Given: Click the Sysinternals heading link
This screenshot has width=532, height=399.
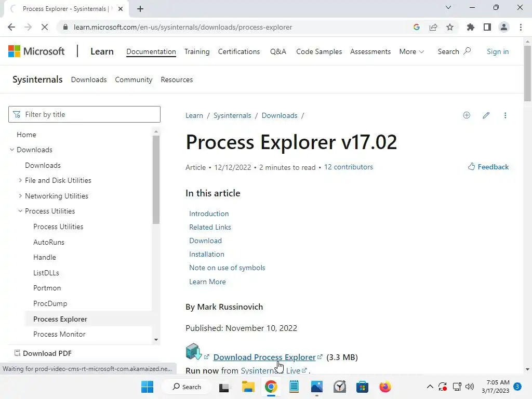Looking at the screenshot, I should tap(37, 79).
